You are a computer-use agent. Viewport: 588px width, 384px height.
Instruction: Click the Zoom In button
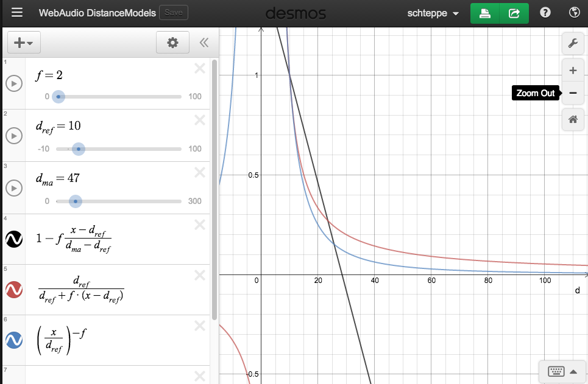572,69
